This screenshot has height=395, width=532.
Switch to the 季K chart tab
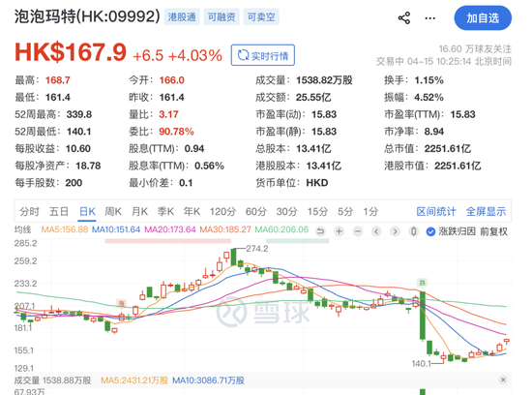165,212
